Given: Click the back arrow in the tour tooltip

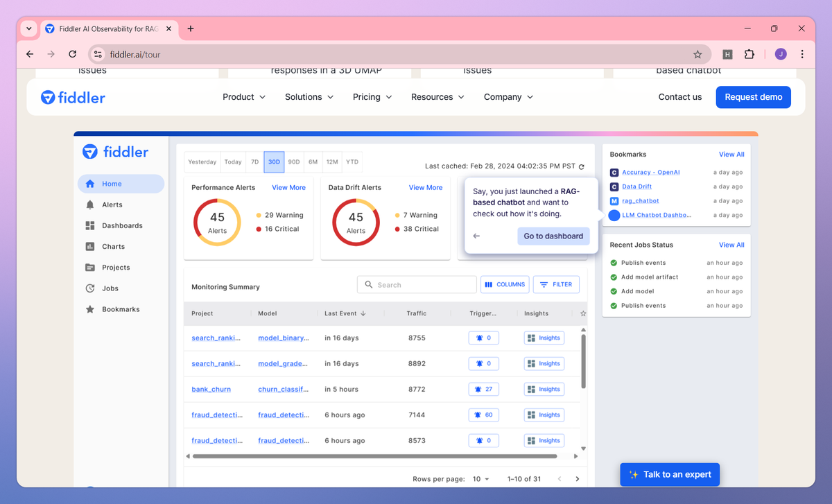Looking at the screenshot, I should (x=476, y=236).
